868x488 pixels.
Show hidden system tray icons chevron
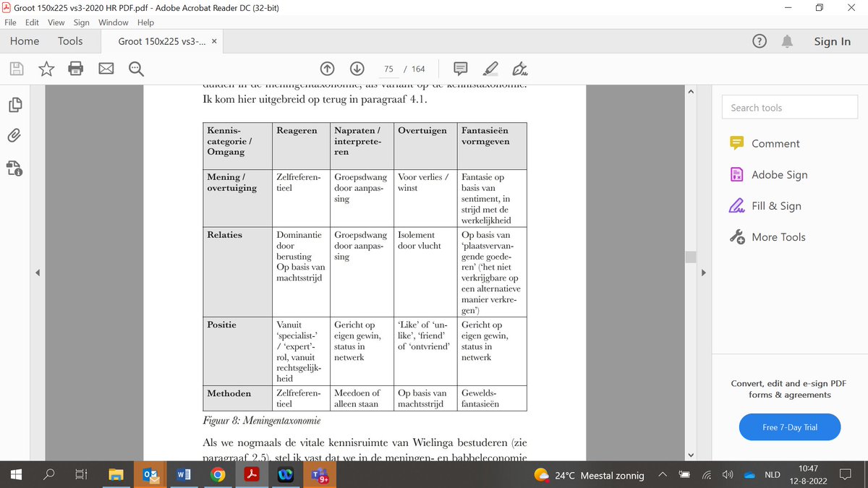tap(662, 475)
